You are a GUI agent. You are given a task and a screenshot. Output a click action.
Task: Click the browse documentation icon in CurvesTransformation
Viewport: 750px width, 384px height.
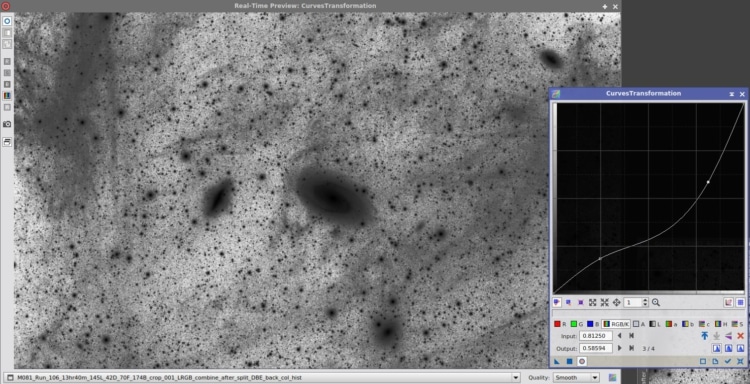point(716,362)
